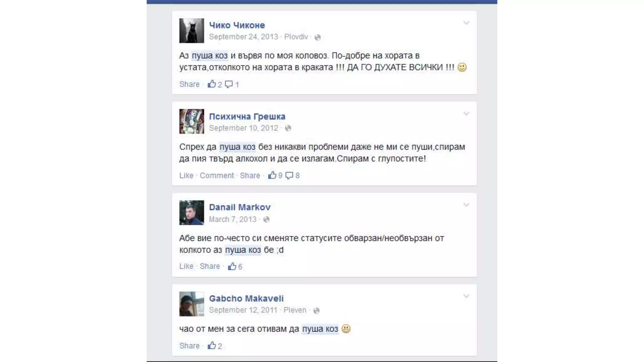The width and height of the screenshot is (644, 362).
Task: Expand options arrow on Gabcho Makaveli post
Action: click(x=466, y=296)
